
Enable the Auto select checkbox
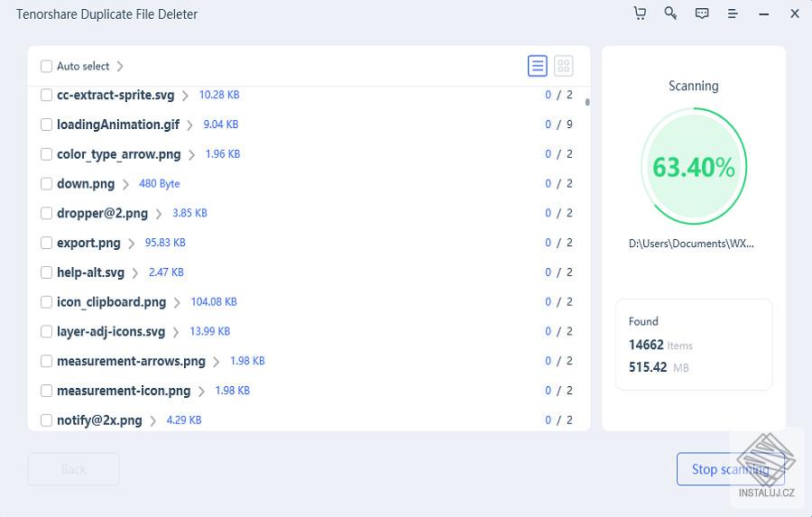tap(46, 66)
